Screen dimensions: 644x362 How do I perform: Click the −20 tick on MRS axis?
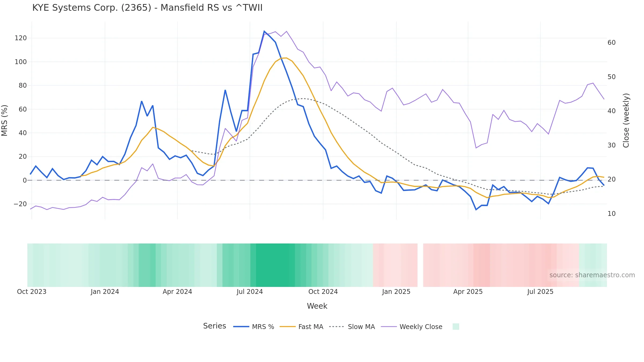[20, 204]
